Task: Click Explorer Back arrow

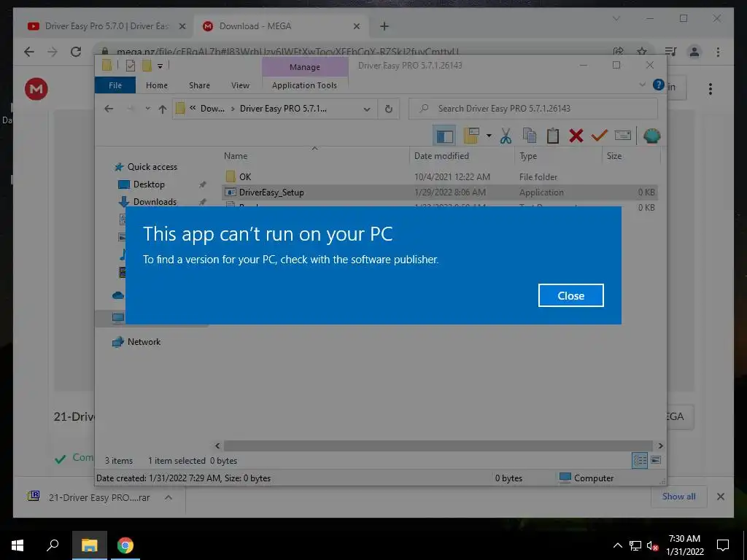Action: (109, 109)
